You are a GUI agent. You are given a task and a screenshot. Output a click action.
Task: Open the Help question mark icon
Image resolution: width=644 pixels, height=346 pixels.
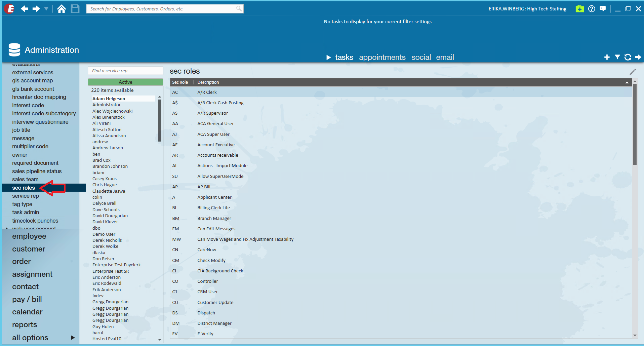click(x=592, y=9)
